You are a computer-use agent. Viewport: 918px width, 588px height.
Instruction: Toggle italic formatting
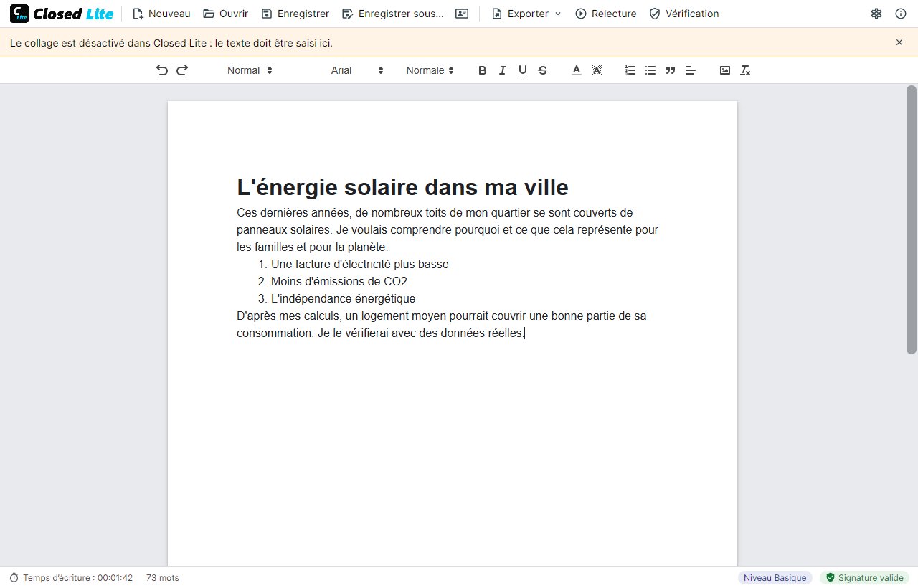[x=502, y=70]
